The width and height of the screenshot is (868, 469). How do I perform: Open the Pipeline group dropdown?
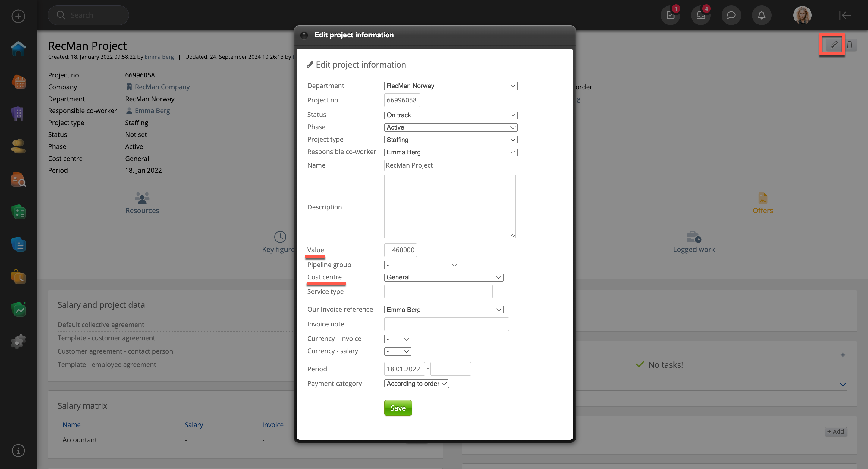click(x=421, y=265)
